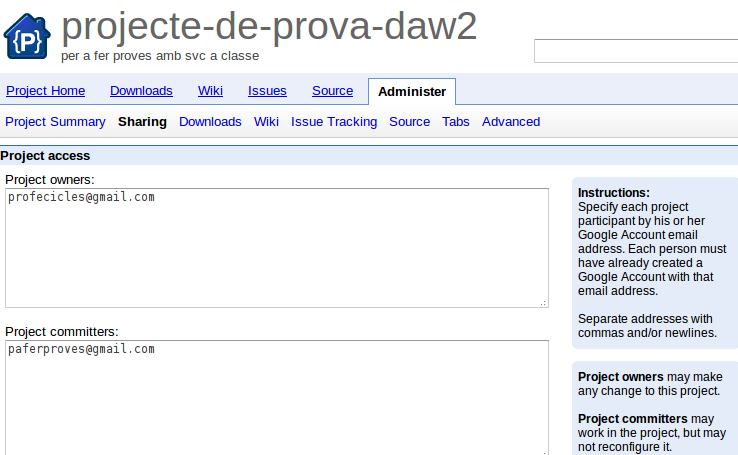Image resolution: width=738 pixels, height=455 pixels.
Task: Open Source admin settings link
Action: [x=409, y=122]
